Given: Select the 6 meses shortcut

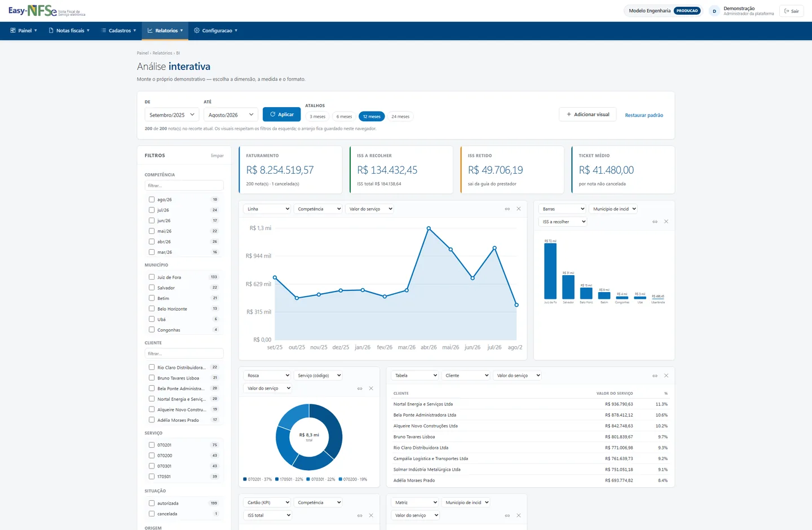Looking at the screenshot, I should click(344, 117).
